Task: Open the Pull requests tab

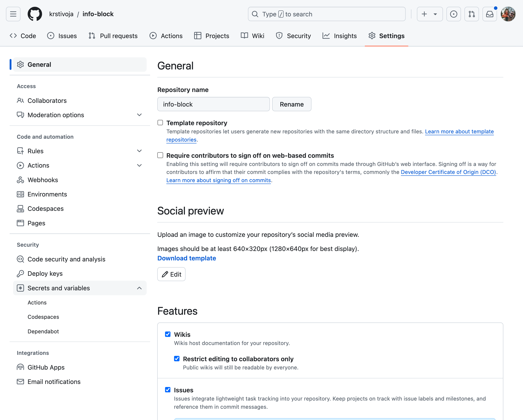Action: (x=113, y=36)
